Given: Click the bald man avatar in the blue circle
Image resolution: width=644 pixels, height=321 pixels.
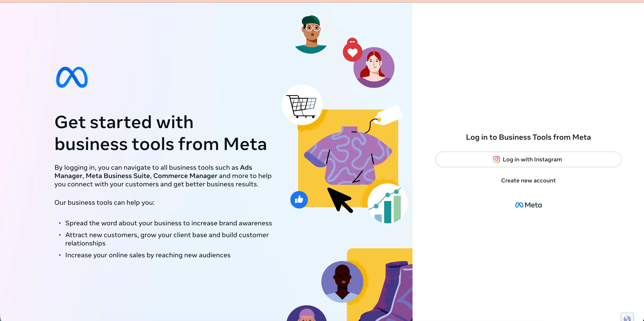Looking at the screenshot, I should click(342, 282).
